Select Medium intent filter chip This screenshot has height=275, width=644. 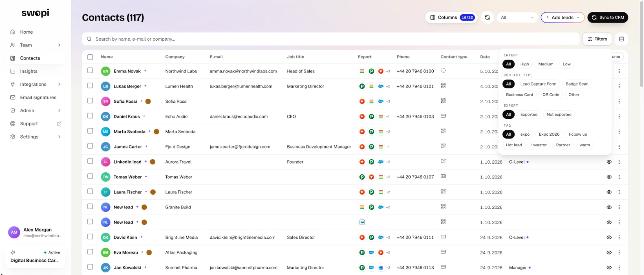click(x=546, y=64)
